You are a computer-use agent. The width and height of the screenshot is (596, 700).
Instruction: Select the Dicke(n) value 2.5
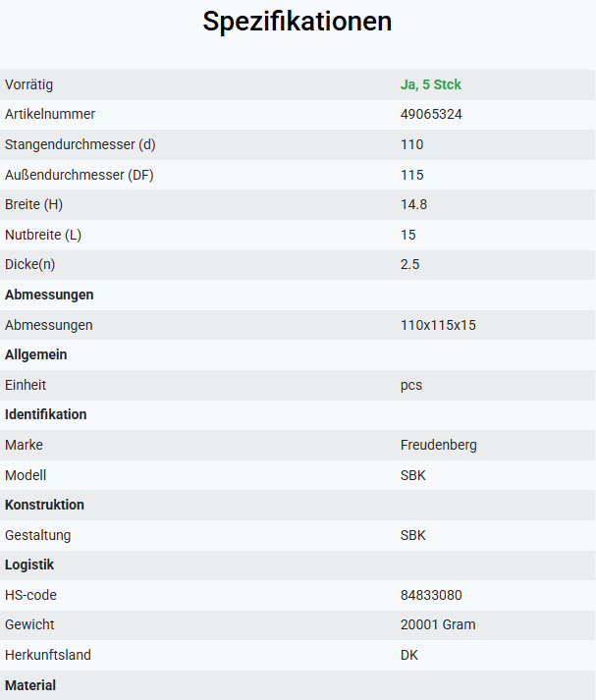pyautogui.click(x=409, y=264)
